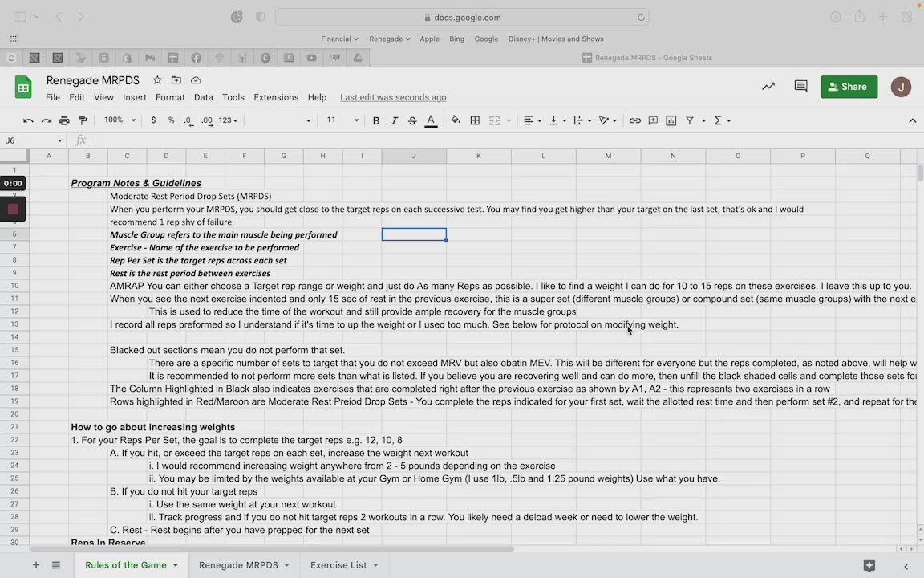
Task: Show the all sheets list
Action: point(56,565)
